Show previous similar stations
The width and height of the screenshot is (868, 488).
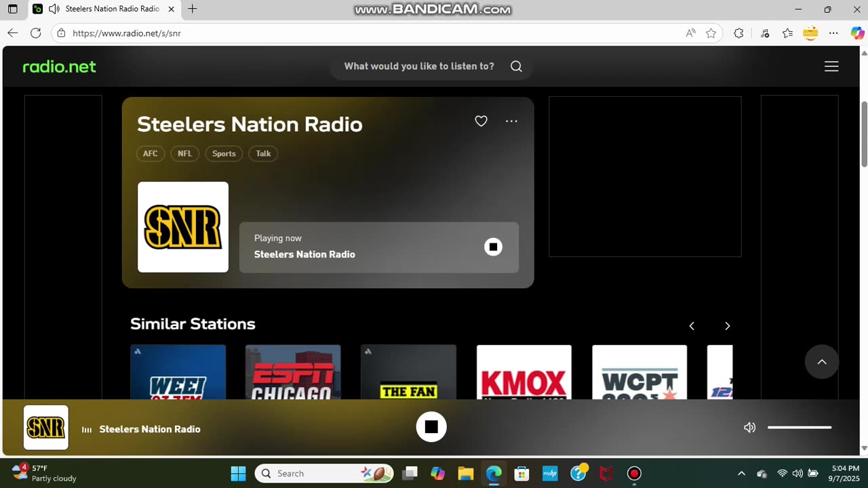click(692, 326)
